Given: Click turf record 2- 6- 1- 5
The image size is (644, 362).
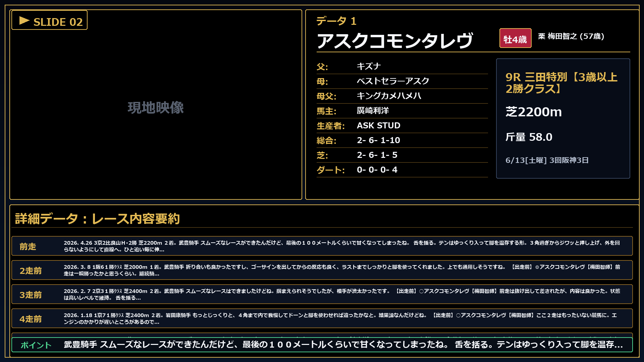Looking at the screenshot, I should (377, 155).
